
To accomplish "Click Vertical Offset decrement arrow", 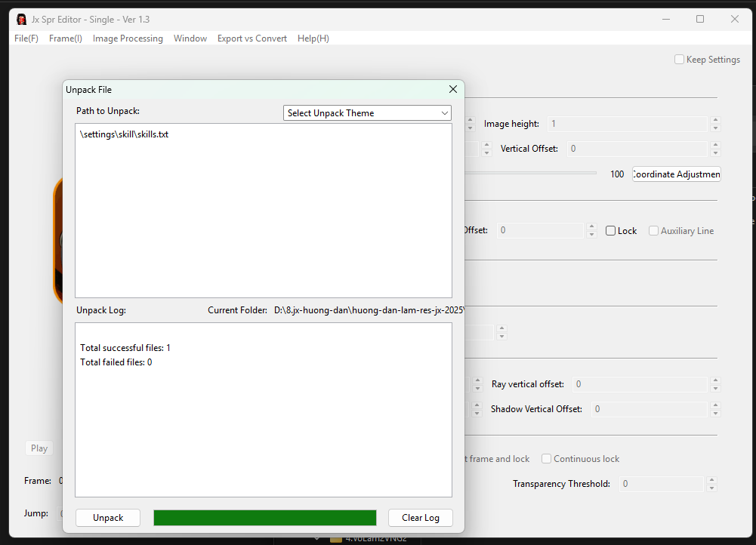I will pos(715,153).
